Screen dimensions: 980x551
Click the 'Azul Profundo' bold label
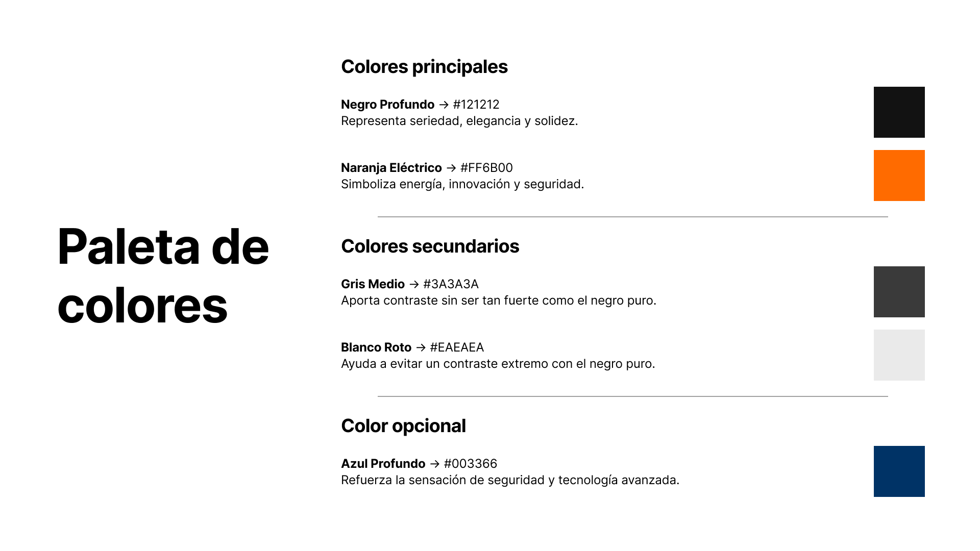click(383, 464)
